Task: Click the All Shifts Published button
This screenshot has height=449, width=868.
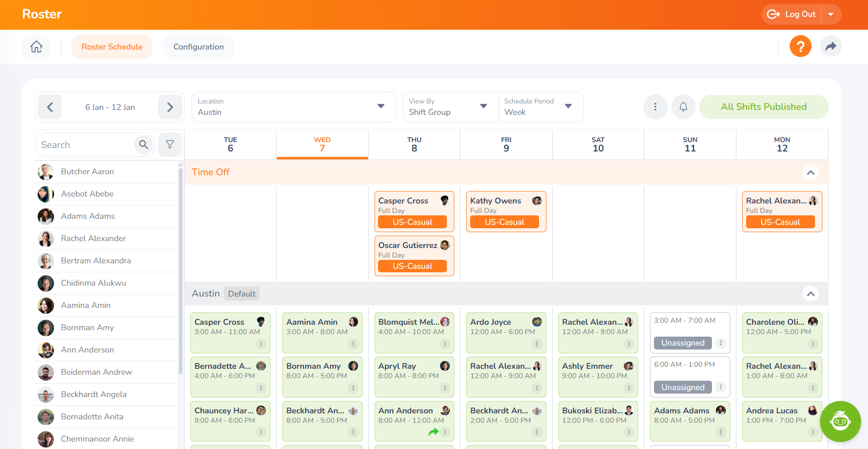Action: 763,107
